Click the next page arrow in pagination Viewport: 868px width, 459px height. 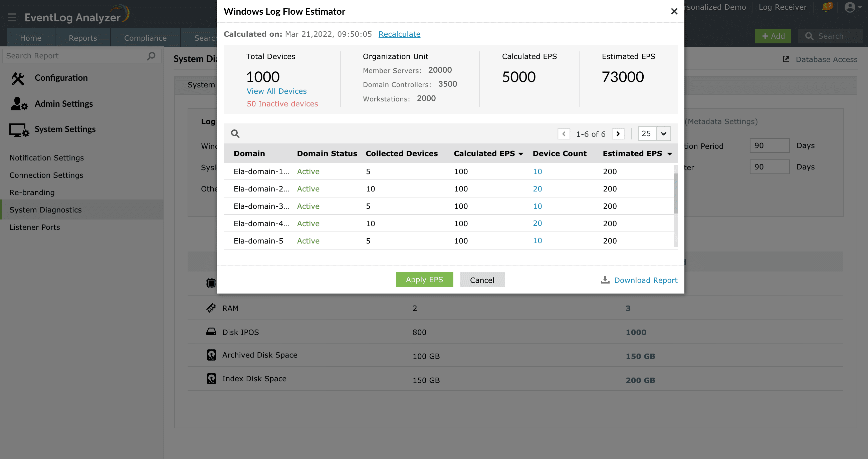[x=618, y=134]
